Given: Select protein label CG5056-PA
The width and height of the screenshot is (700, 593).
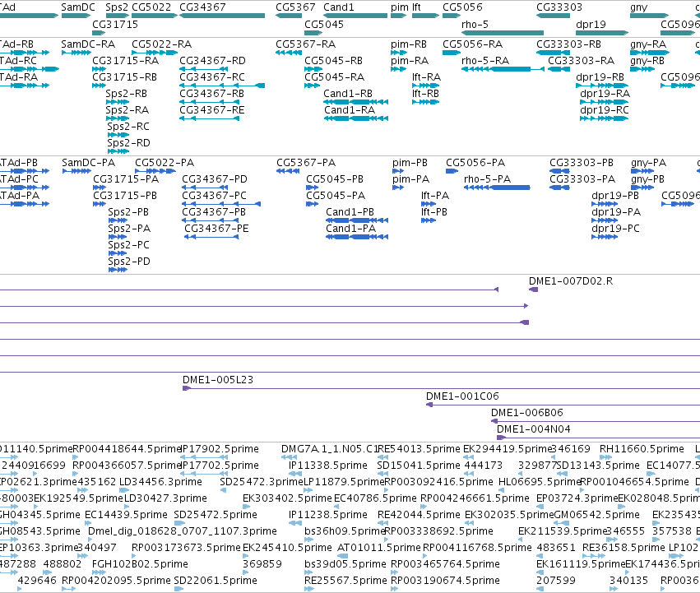Looking at the screenshot, I should (475, 162).
